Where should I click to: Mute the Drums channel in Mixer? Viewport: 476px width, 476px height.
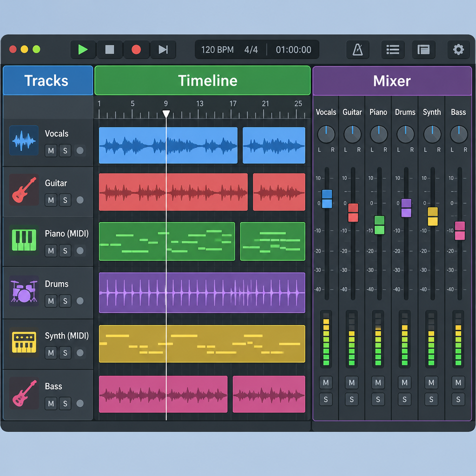pos(405,383)
